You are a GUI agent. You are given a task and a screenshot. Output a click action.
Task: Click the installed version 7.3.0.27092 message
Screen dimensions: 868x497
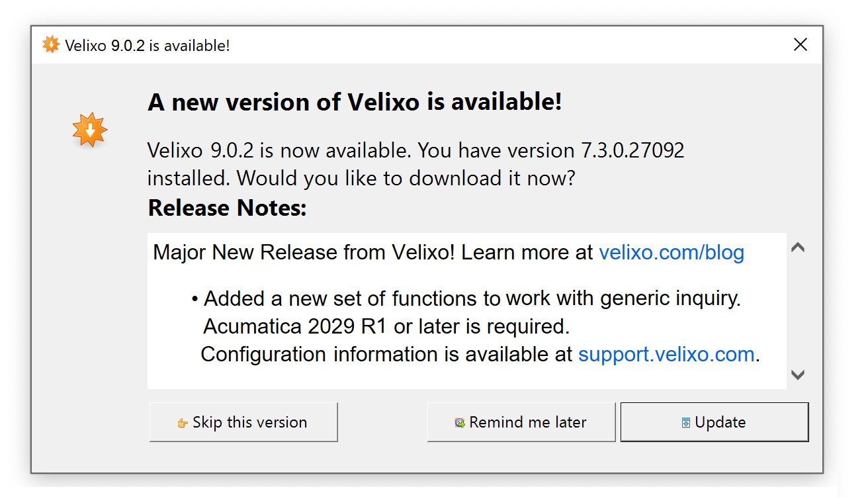pyautogui.click(x=415, y=164)
